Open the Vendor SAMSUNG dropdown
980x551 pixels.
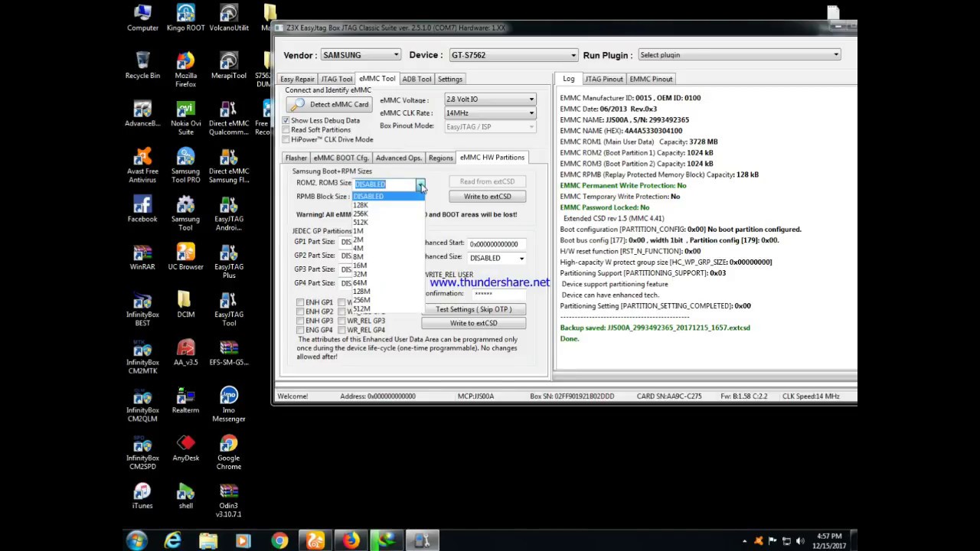(361, 55)
